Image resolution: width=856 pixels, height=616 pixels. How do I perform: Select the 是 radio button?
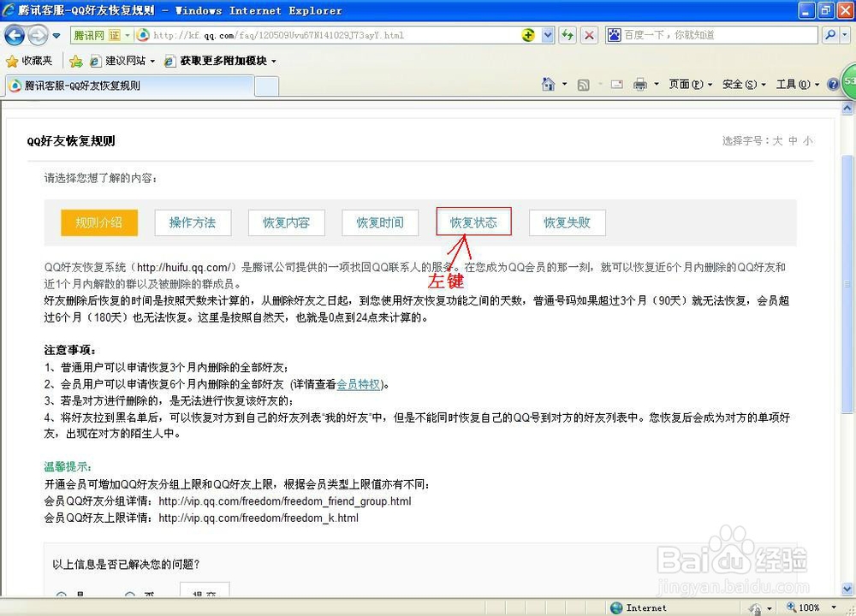(61, 596)
